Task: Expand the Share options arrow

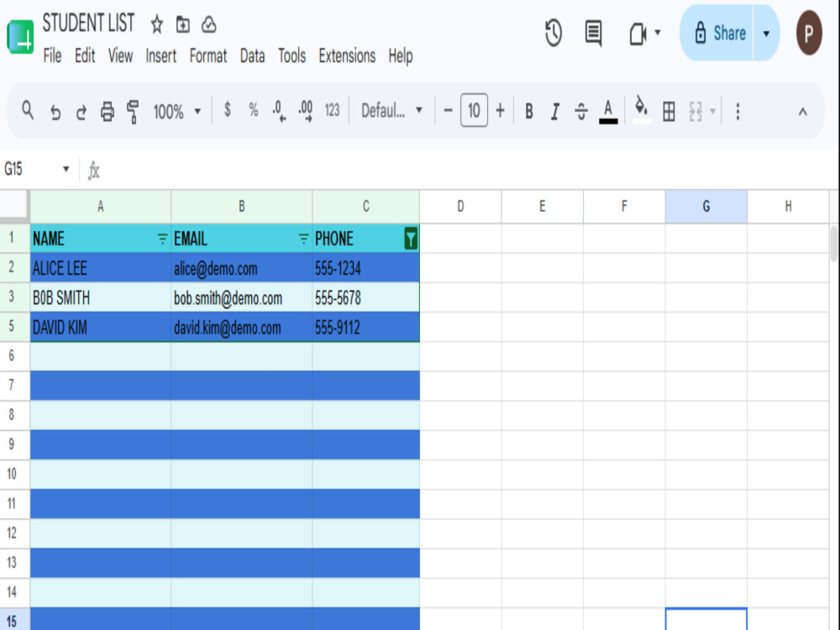Action: click(766, 34)
